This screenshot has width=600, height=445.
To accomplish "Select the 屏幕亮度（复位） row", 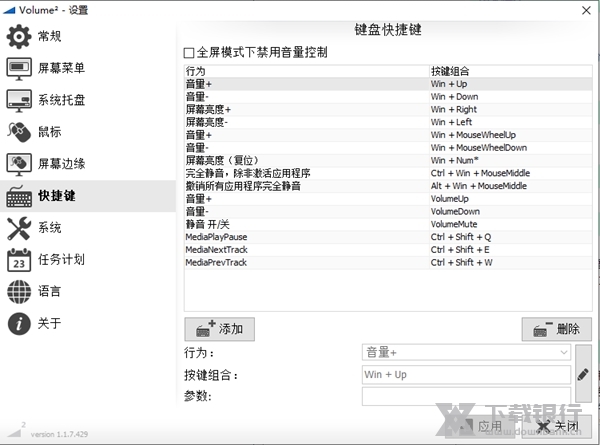I will [388, 160].
